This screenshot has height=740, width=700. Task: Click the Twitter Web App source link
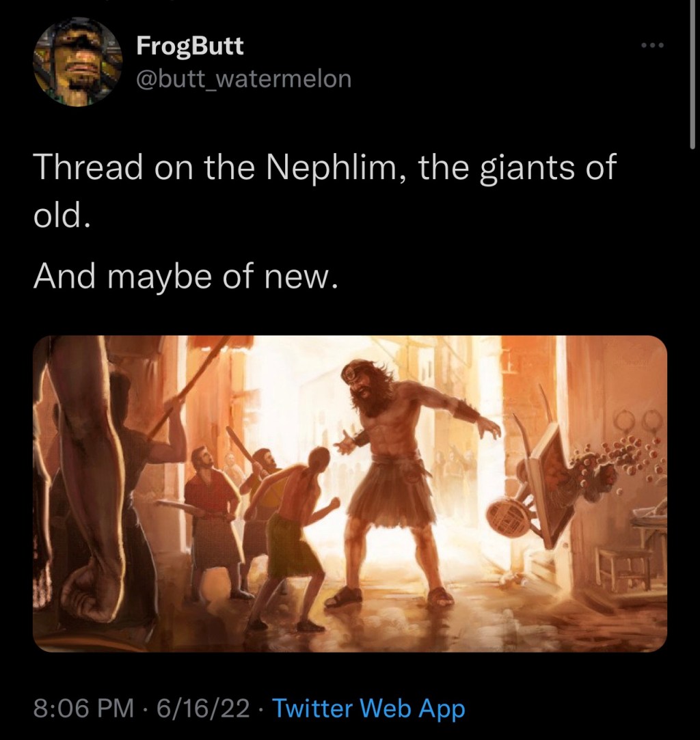(369, 709)
